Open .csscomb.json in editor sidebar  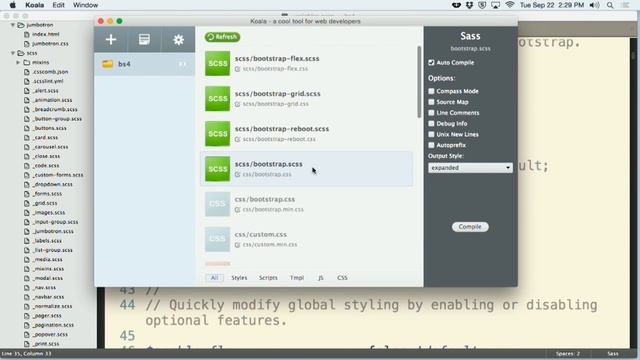coord(50,72)
